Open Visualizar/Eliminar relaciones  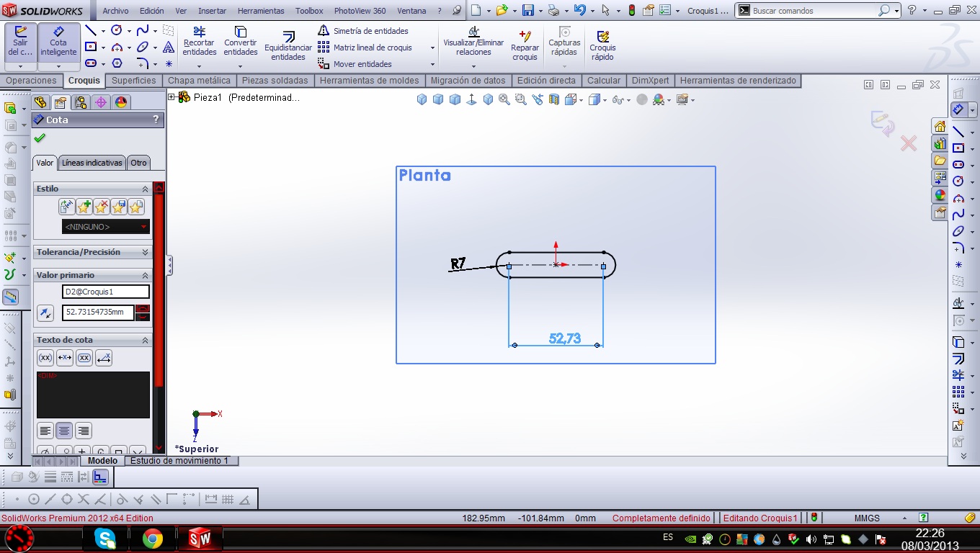click(473, 42)
